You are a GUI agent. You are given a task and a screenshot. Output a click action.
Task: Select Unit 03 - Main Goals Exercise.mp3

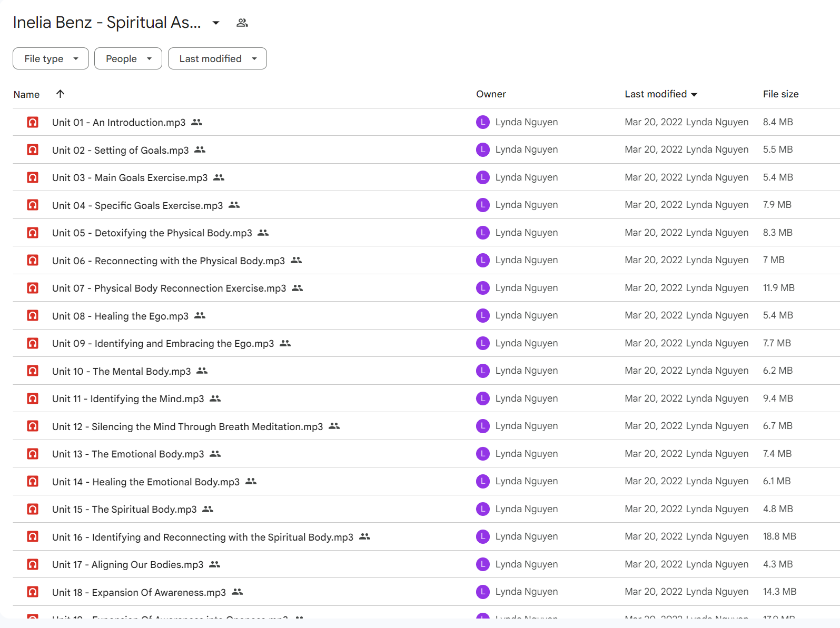click(x=130, y=177)
